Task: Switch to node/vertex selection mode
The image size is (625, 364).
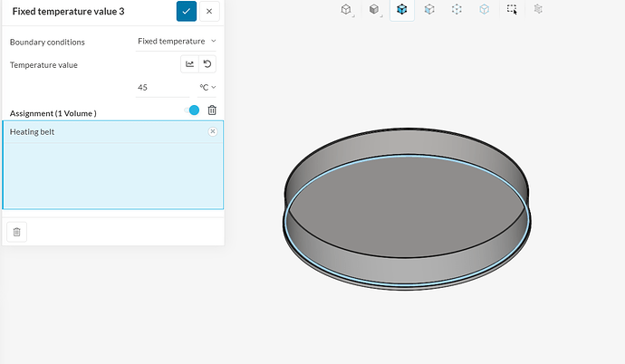Action: coord(457,10)
